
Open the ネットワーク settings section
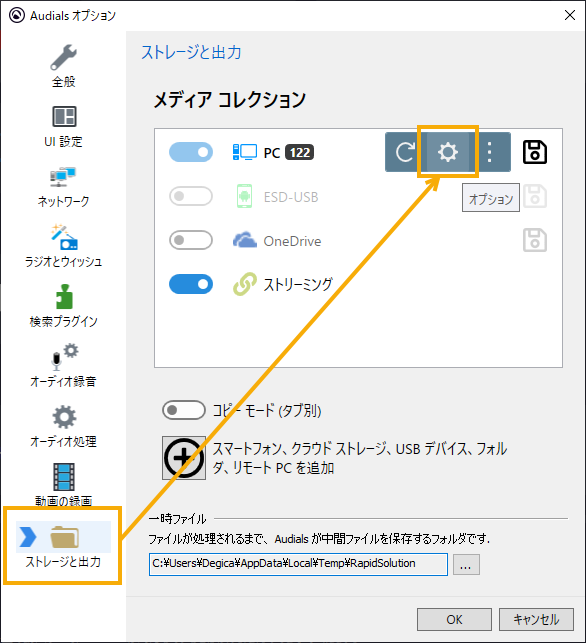click(x=64, y=187)
